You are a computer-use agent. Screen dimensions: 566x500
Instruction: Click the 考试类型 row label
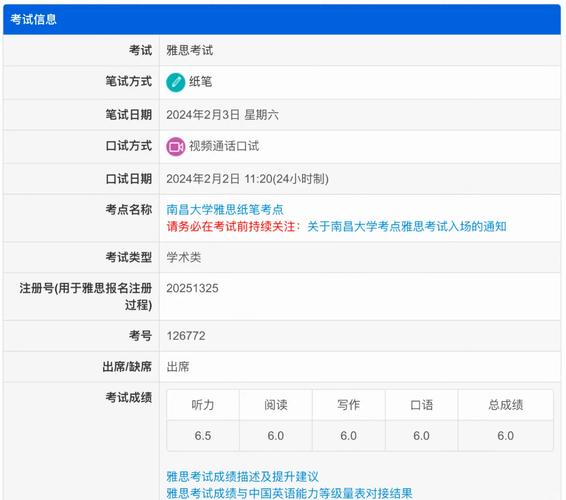(x=129, y=257)
